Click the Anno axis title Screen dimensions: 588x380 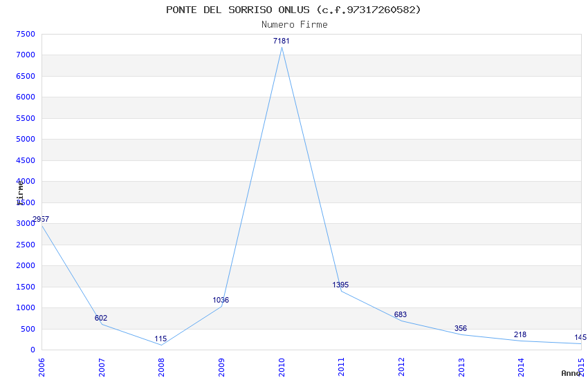pos(571,373)
